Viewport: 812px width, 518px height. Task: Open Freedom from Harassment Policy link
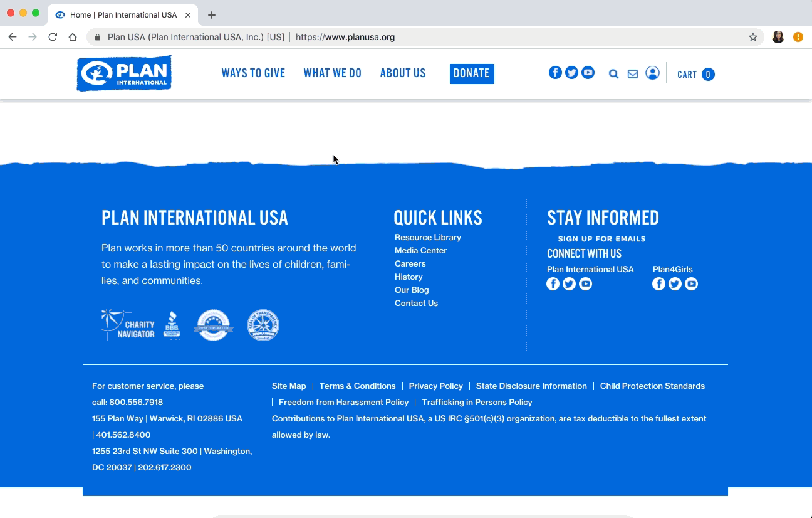tap(343, 402)
